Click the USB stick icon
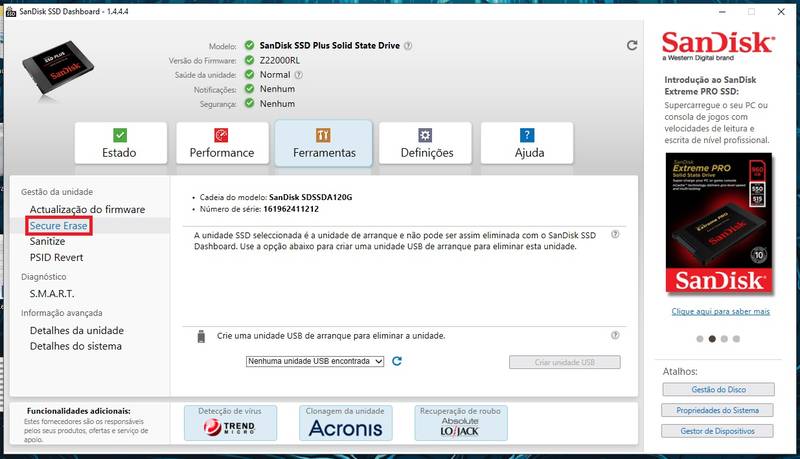The height and width of the screenshot is (459, 800). pos(201,336)
